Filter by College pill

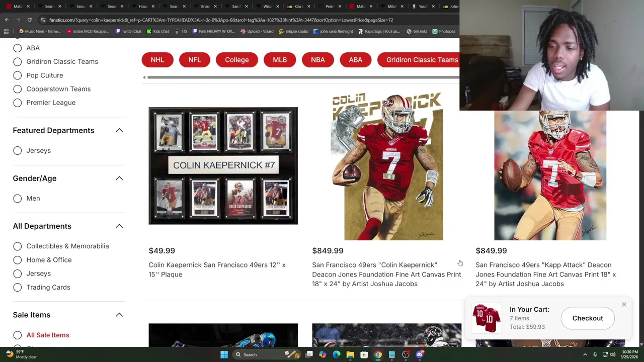tap(236, 60)
